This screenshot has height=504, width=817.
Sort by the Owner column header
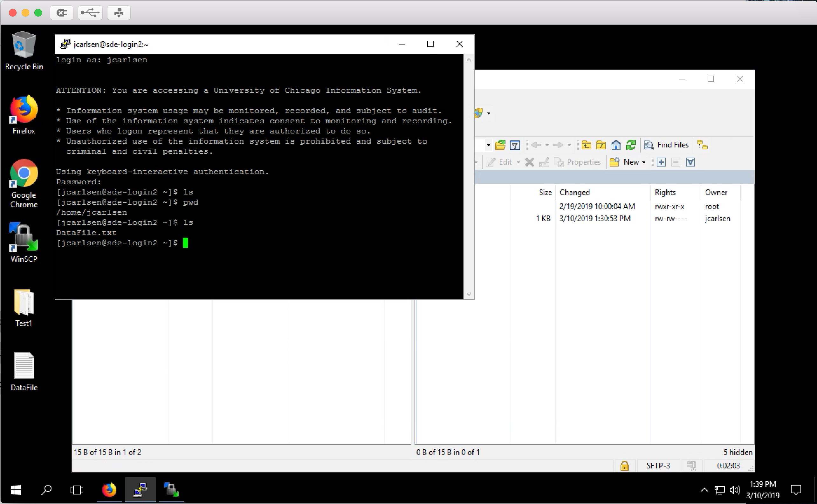pyautogui.click(x=721, y=193)
